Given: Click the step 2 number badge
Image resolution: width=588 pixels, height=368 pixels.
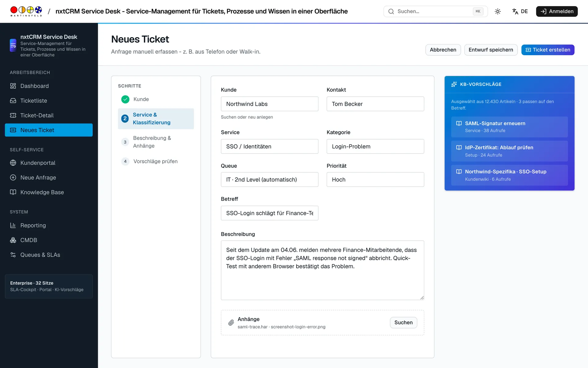Looking at the screenshot, I should click(x=125, y=118).
